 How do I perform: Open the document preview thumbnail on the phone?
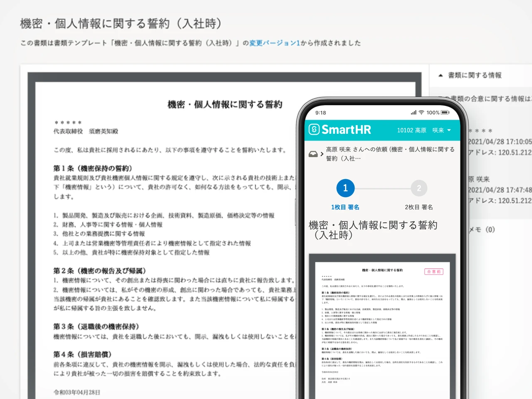(382, 326)
